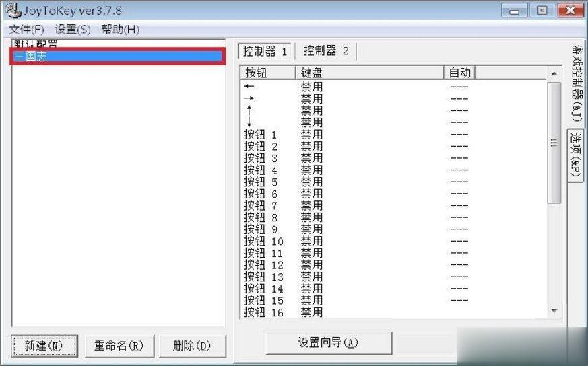Select the 按钮 13 row
Screen dimensions: 588x366
pos(393,277)
